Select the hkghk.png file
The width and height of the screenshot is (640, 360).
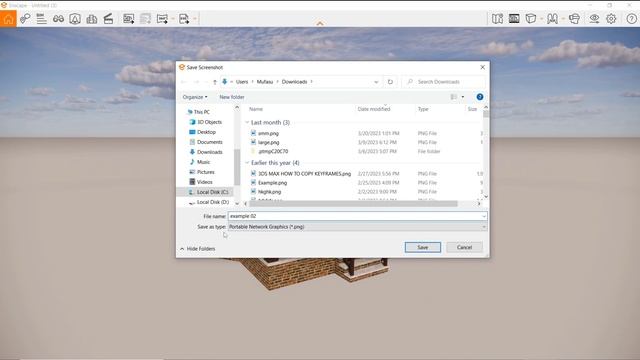pos(265,192)
